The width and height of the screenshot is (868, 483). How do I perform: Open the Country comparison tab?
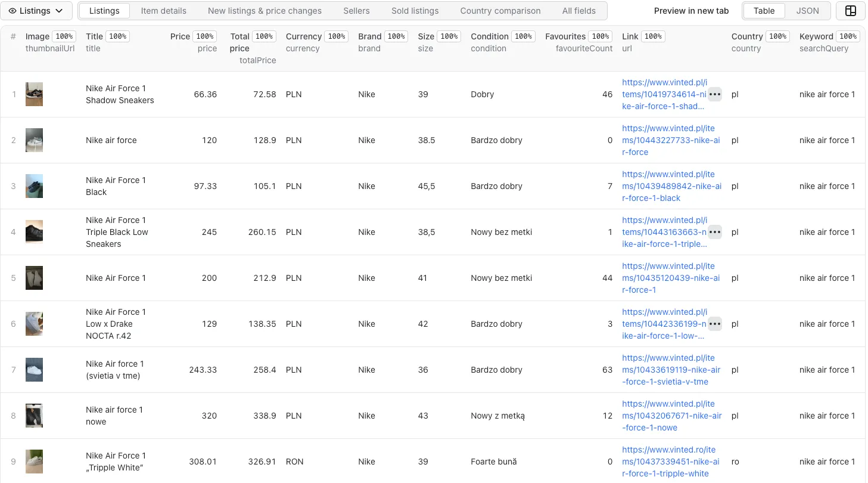(x=500, y=11)
